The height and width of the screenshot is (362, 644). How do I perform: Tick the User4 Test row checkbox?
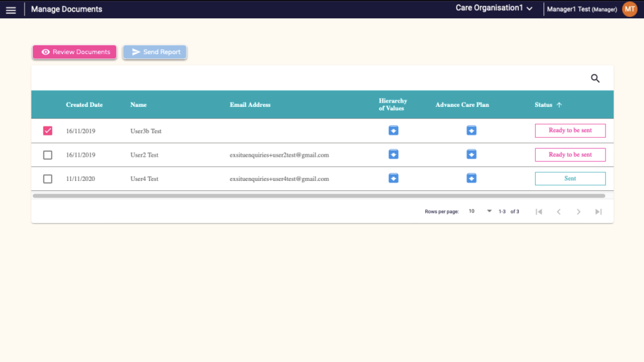point(48,179)
